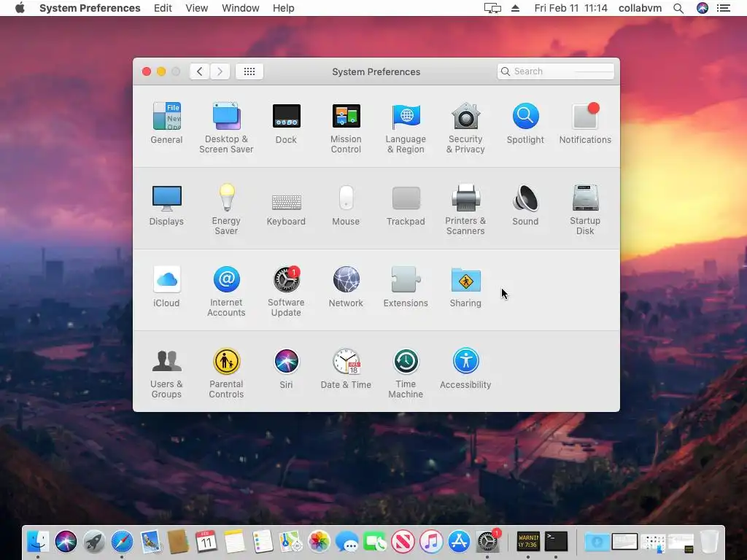The height and width of the screenshot is (560, 747).
Task: Open the Window menu
Action: [x=241, y=8]
